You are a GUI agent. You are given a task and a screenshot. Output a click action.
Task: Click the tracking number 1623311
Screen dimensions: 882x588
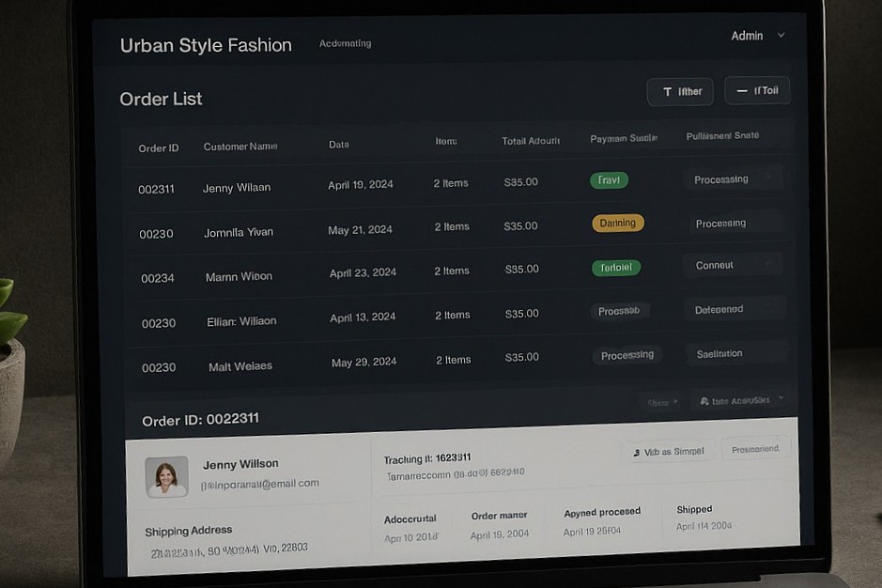tap(455, 459)
